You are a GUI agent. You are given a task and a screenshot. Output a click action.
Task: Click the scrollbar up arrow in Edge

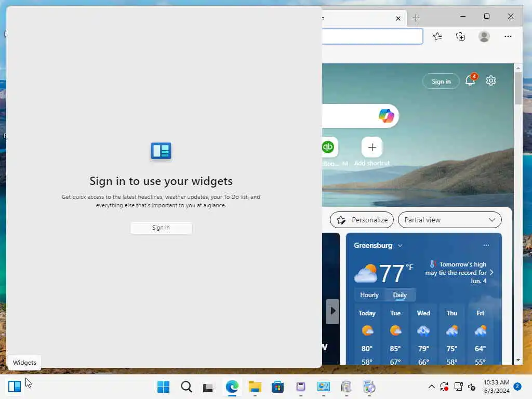[x=518, y=68]
